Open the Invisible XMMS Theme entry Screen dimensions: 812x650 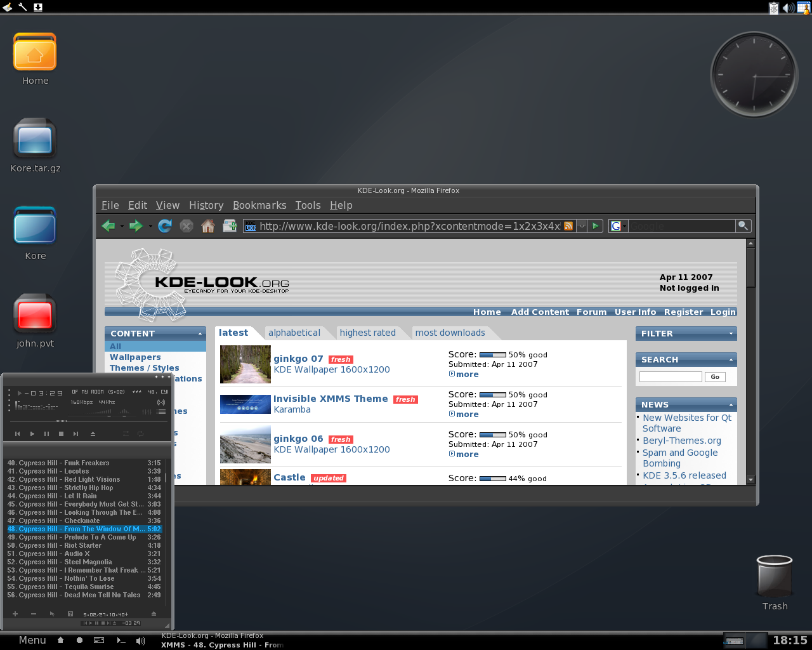pyautogui.click(x=331, y=399)
